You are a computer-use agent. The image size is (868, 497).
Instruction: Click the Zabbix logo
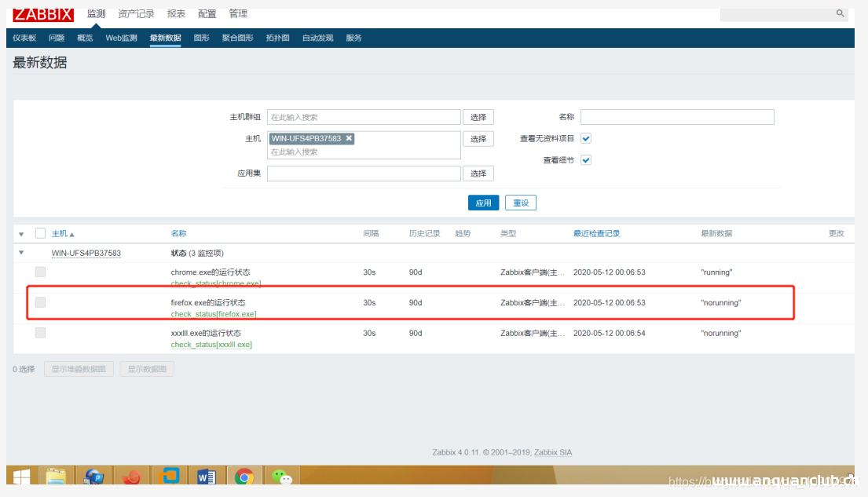tap(43, 14)
